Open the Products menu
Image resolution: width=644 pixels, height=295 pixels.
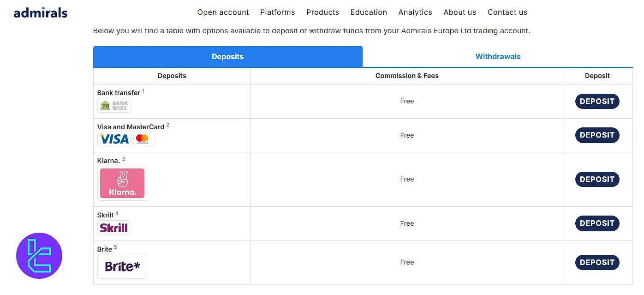[x=322, y=12]
